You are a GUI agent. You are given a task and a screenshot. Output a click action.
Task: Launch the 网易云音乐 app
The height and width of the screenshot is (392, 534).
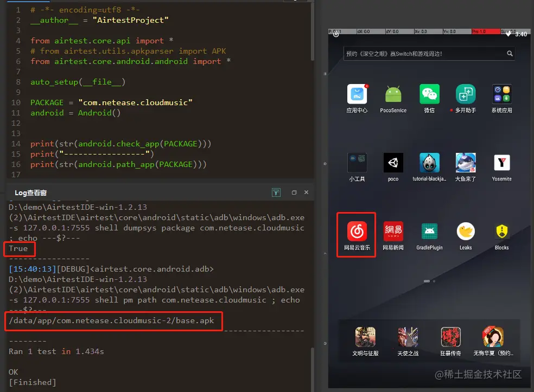pos(357,232)
